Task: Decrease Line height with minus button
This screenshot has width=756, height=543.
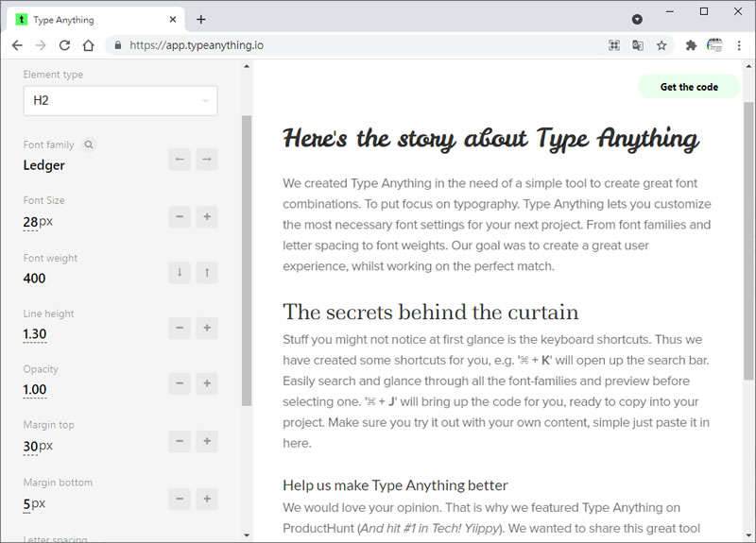Action: [x=180, y=328]
